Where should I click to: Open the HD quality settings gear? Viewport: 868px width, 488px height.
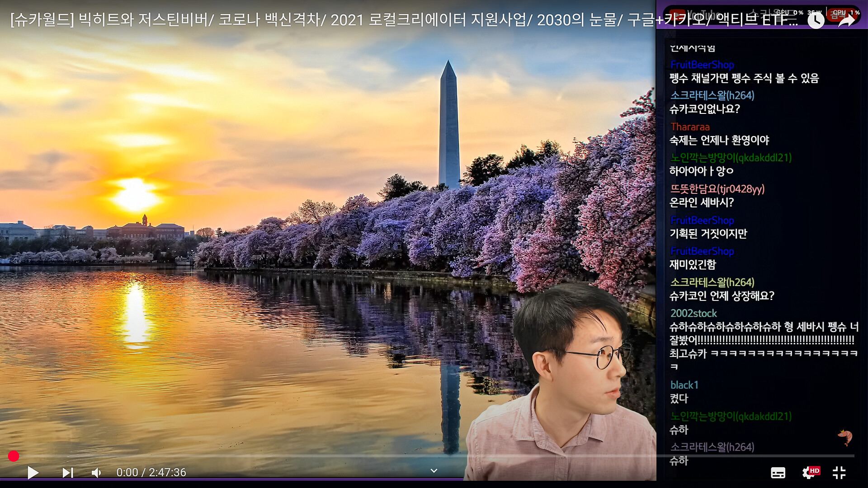coord(809,473)
